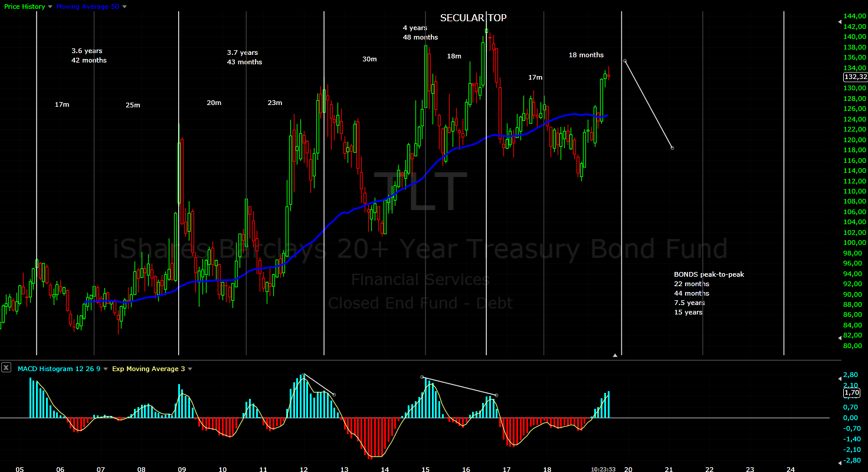Open the Moving Average 50 dropdown
This screenshot has height=472, width=868.
(x=123, y=6)
